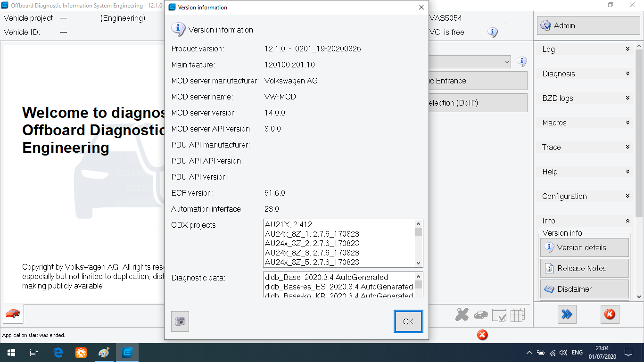Click the red error icon in the status bar

click(x=482, y=335)
